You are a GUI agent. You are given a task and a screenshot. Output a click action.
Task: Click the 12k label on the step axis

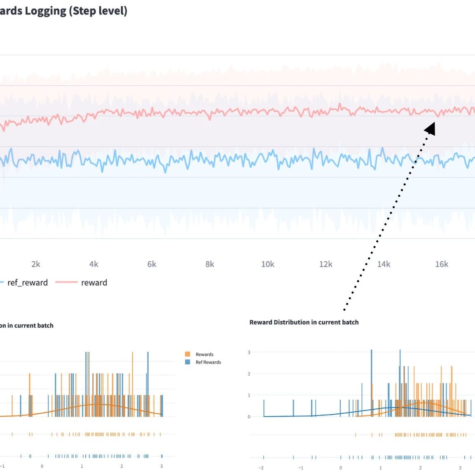(x=326, y=264)
